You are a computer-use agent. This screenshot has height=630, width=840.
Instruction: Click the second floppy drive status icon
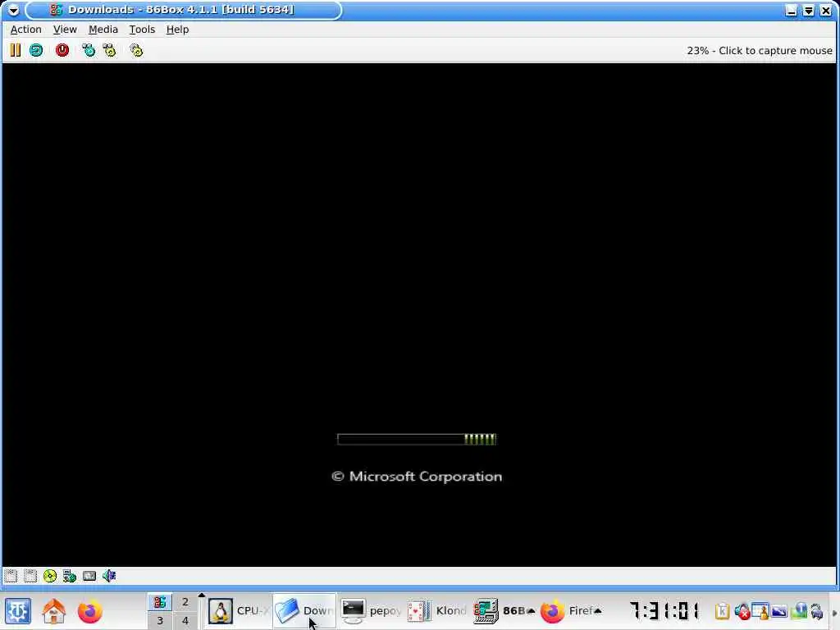click(x=30, y=576)
